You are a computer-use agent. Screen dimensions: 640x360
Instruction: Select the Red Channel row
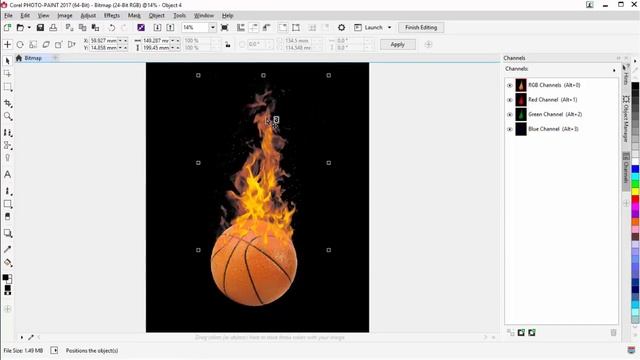[561, 100]
